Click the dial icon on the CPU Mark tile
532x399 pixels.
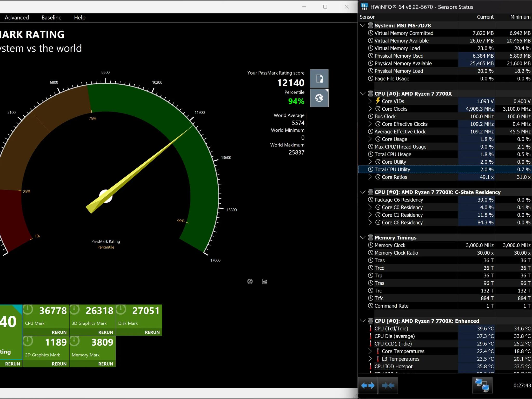(28, 310)
